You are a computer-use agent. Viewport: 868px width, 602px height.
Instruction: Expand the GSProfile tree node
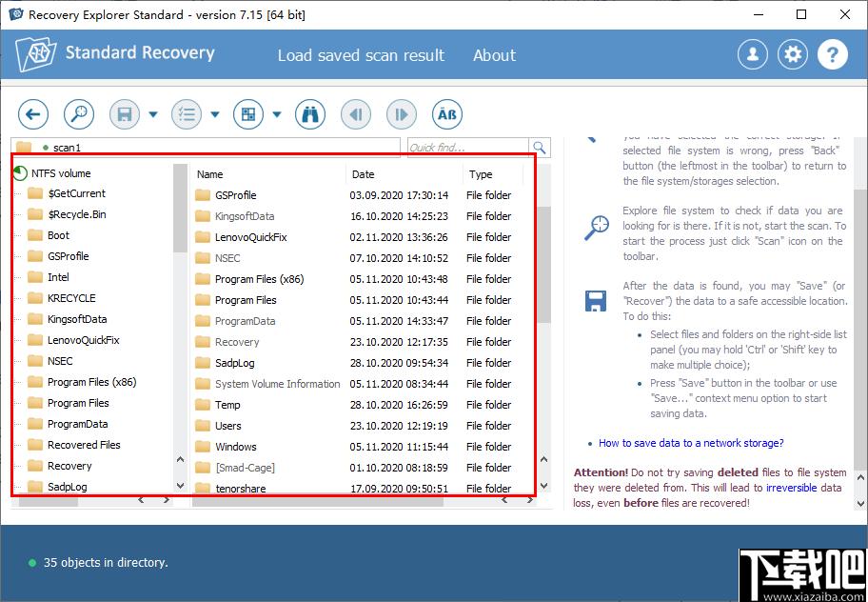point(19,256)
